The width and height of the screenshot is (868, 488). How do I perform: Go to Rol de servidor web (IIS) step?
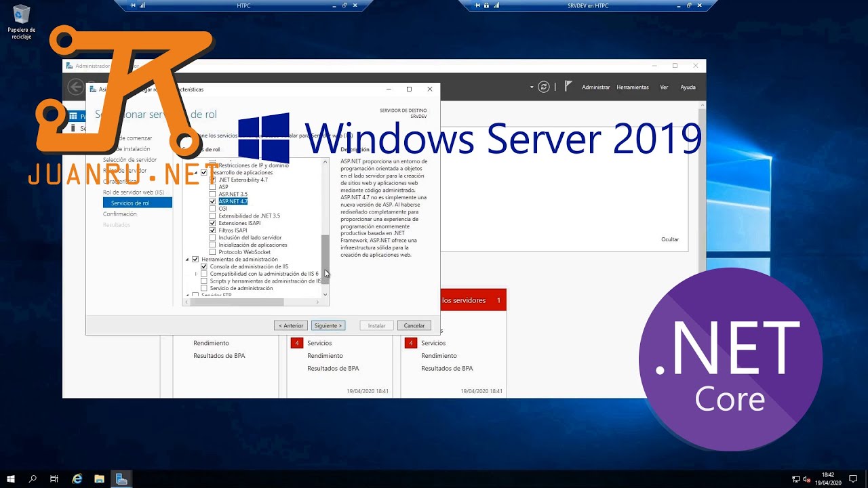coord(134,192)
